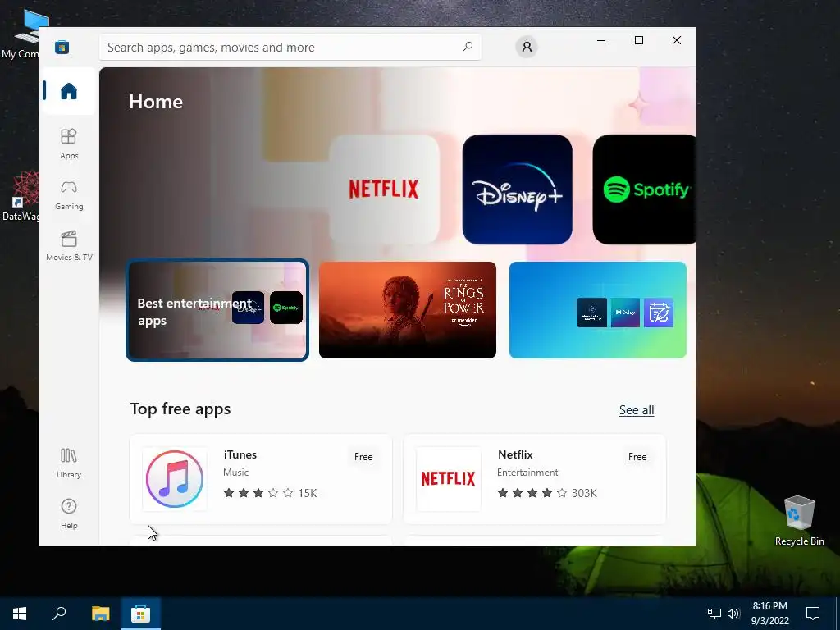Click the Netflix app title text
This screenshot has height=630, width=840.
(515, 454)
